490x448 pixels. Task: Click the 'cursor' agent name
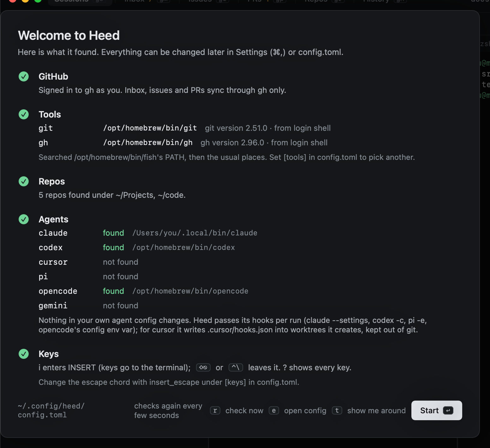click(53, 262)
